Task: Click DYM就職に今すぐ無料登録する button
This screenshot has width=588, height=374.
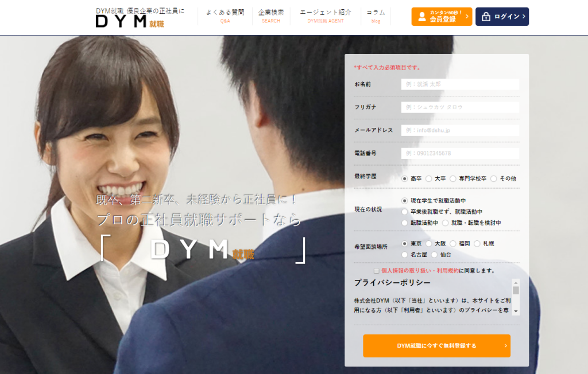Action: [436, 346]
